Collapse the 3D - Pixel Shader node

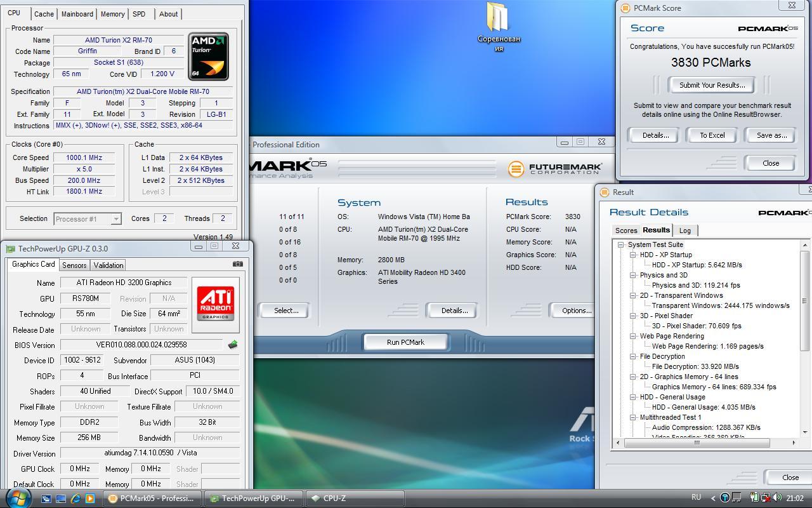pos(632,316)
